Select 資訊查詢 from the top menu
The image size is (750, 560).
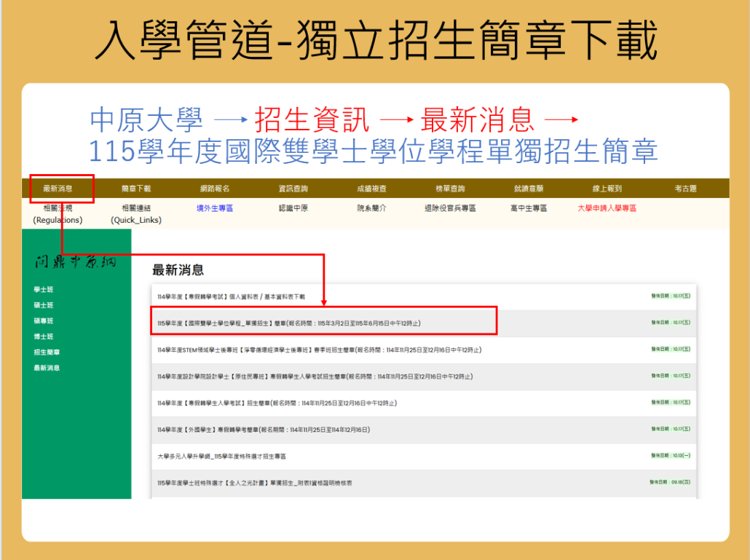(293, 189)
